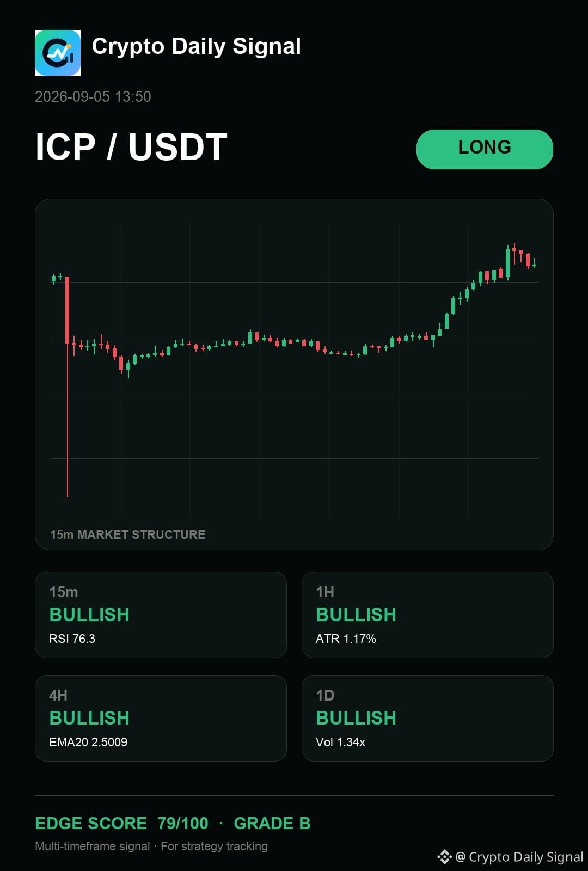Select the 4H BULLISH timeframe card
This screenshot has width=588, height=871.
(x=161, y=718)
